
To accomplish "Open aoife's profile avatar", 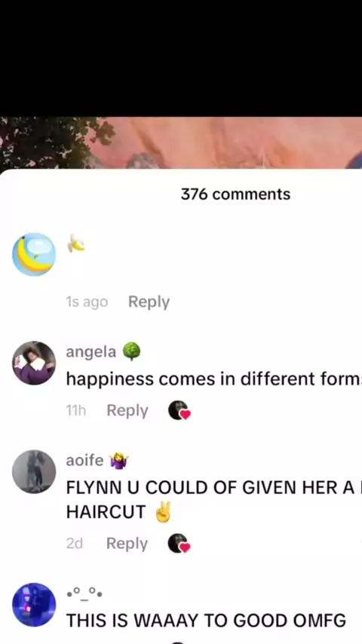I will (34, 471).
